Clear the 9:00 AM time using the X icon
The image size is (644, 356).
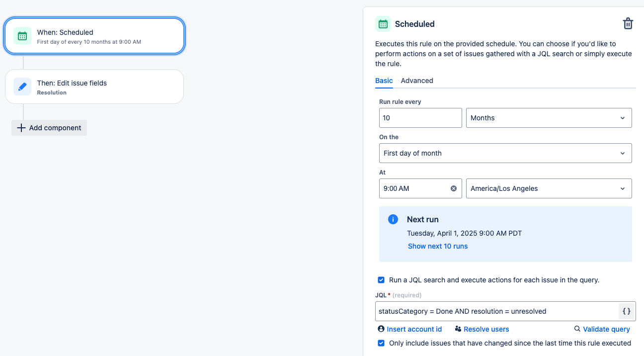[453, 188]
